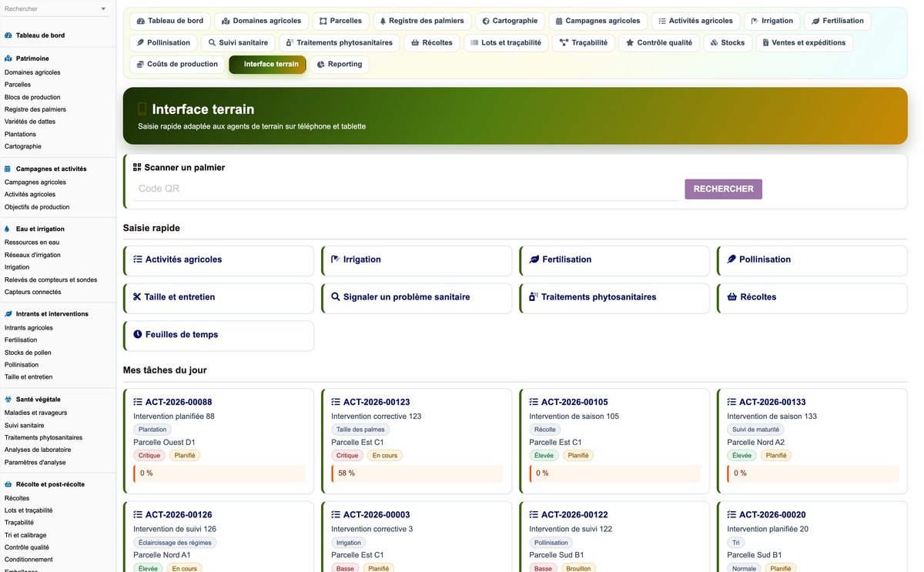This screenshot has width=924, height=572.
Task: Open Analyses de laboratoire in the sidebar
Action: pyautogui.click(x=38, y=450)
